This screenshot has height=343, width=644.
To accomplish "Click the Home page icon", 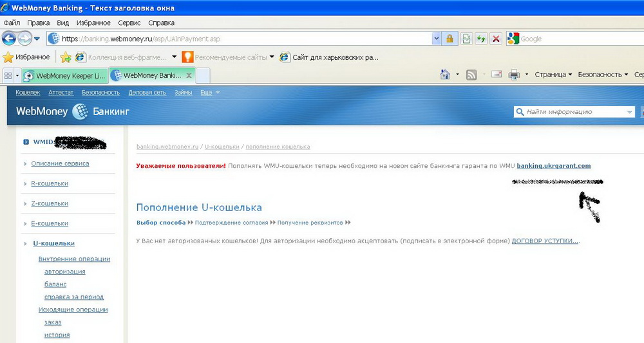I will click(445, 75).
